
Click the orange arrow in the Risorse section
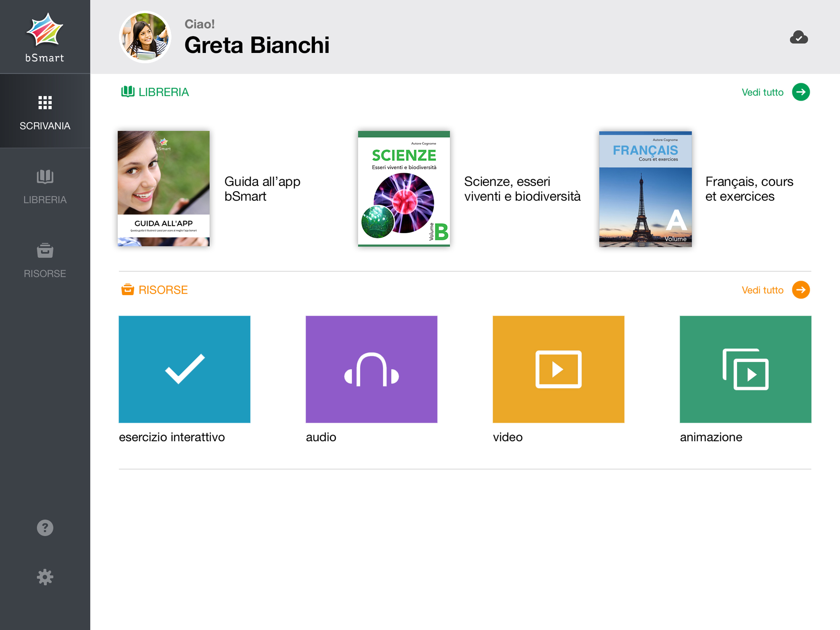(801, 290)
